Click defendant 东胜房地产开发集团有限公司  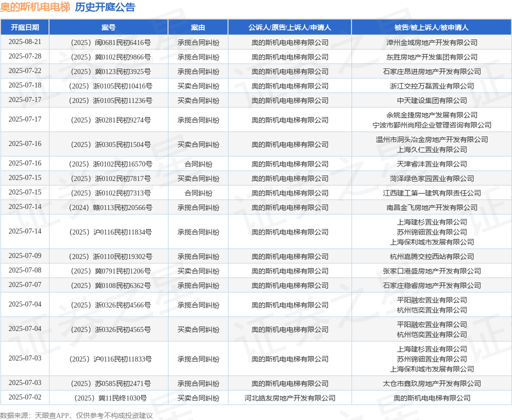[x=431, y=57]
